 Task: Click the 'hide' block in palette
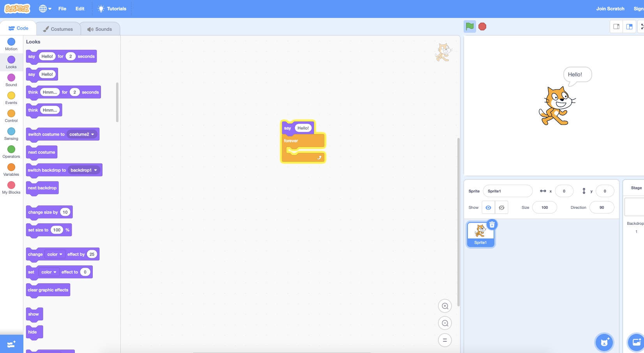point(34,332)
